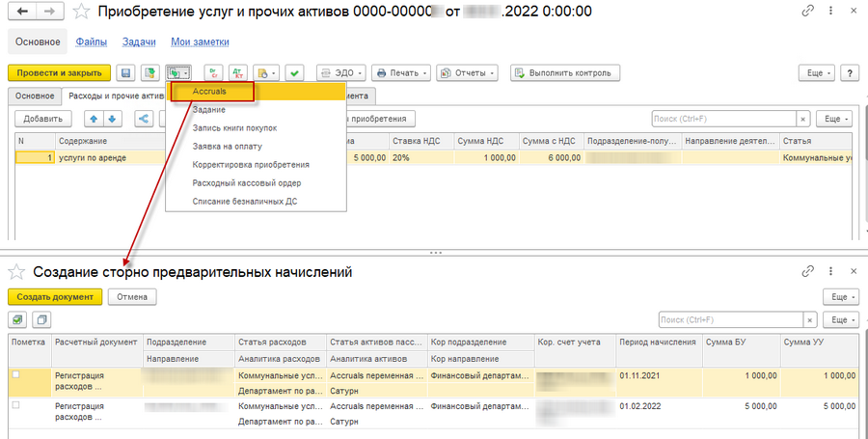The height and width of the screenshot is (439, 868).
Task: Select the 20% НДС rate cell
Action: (421, 158)
